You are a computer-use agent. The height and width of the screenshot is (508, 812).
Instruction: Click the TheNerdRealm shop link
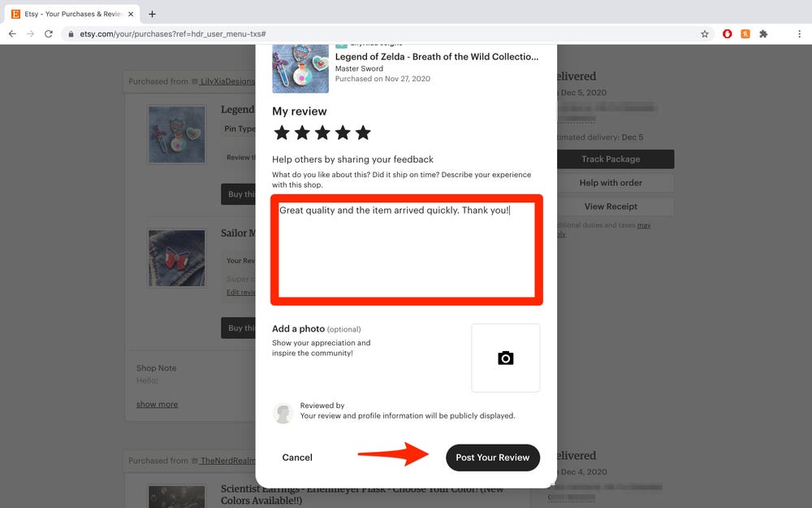(228, 461)
